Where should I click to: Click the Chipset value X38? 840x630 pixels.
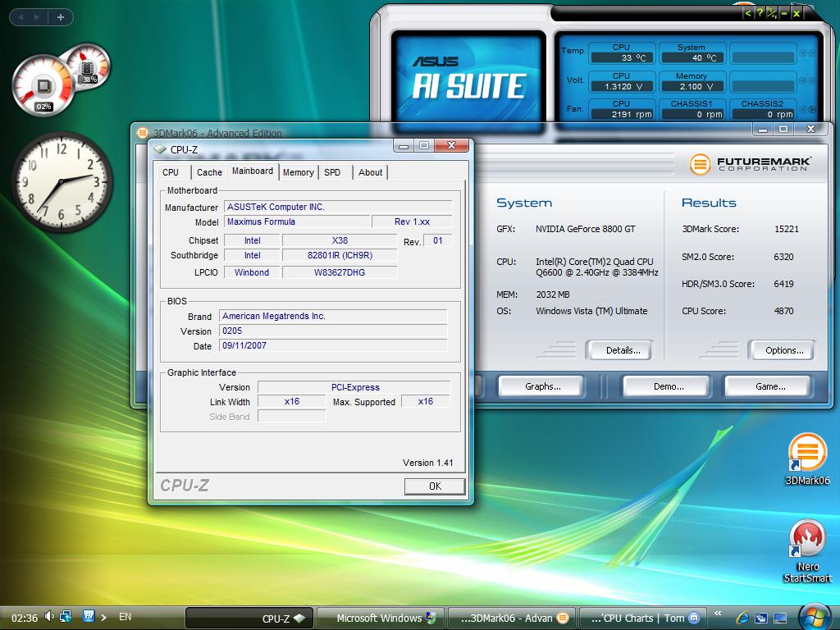340,240
